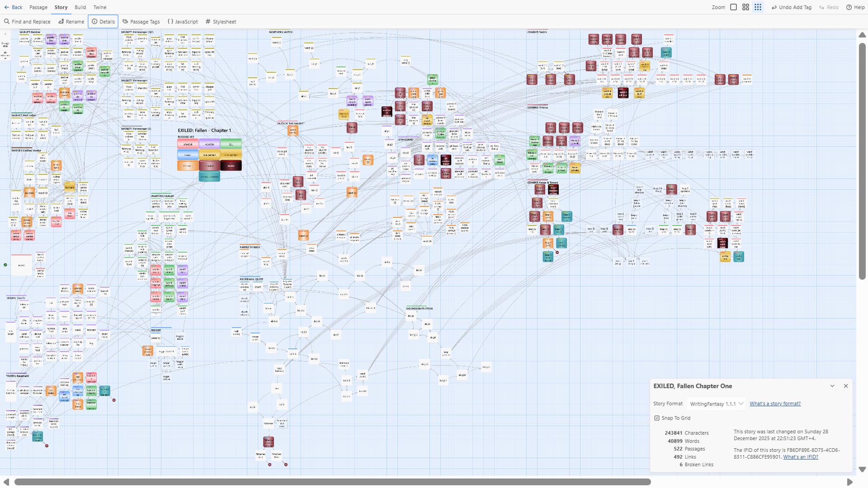868x488 pixels.
Task: Open the Twine tab
Action: [x=100, y=7]
